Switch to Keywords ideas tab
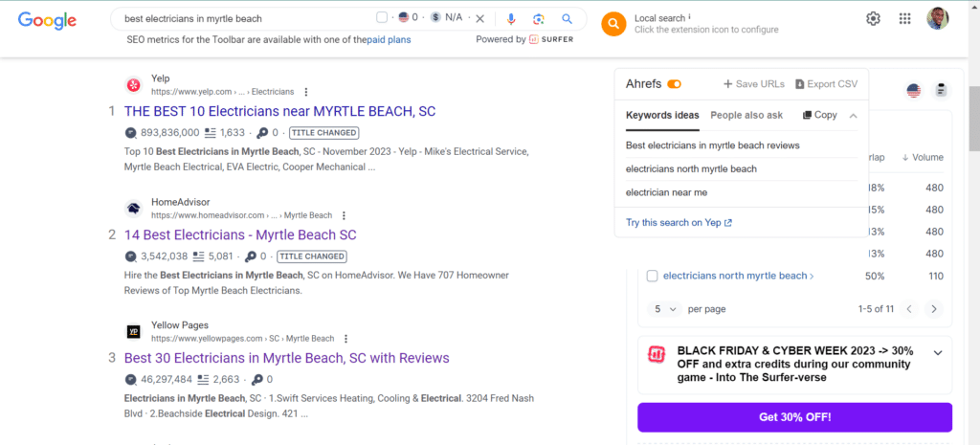 click(662, 115)
